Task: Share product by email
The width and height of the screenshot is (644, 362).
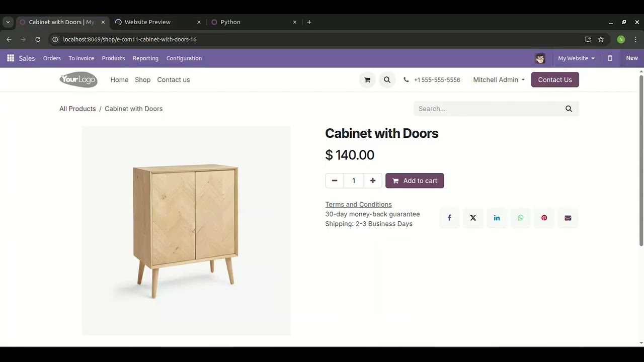Action: pos(568,218)
